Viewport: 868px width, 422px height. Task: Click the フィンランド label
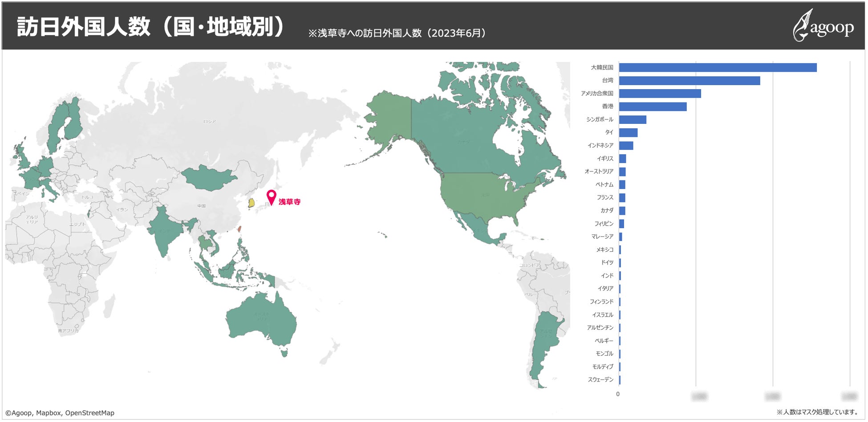[601, 302]
